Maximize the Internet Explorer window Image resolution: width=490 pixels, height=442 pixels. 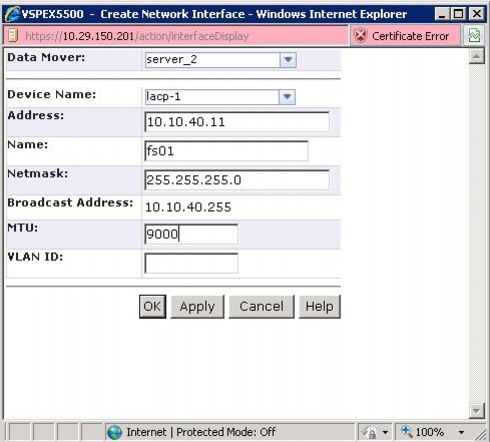459,14
